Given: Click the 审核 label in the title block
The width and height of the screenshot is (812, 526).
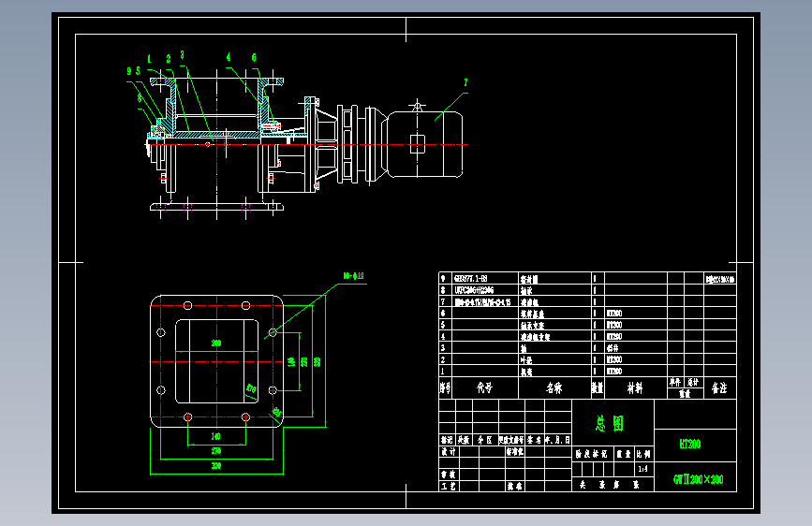Looking at the screenshot, I should (449, 475).
